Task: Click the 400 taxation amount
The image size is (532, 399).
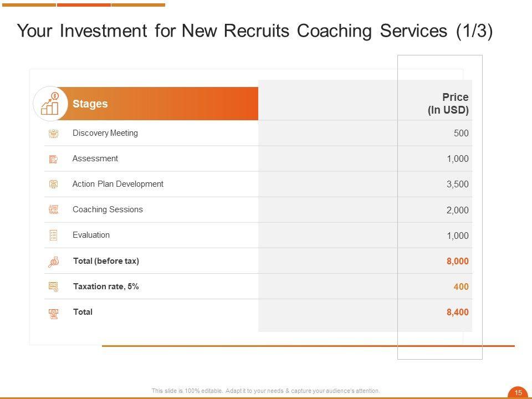Action: (x=461, y=287)
